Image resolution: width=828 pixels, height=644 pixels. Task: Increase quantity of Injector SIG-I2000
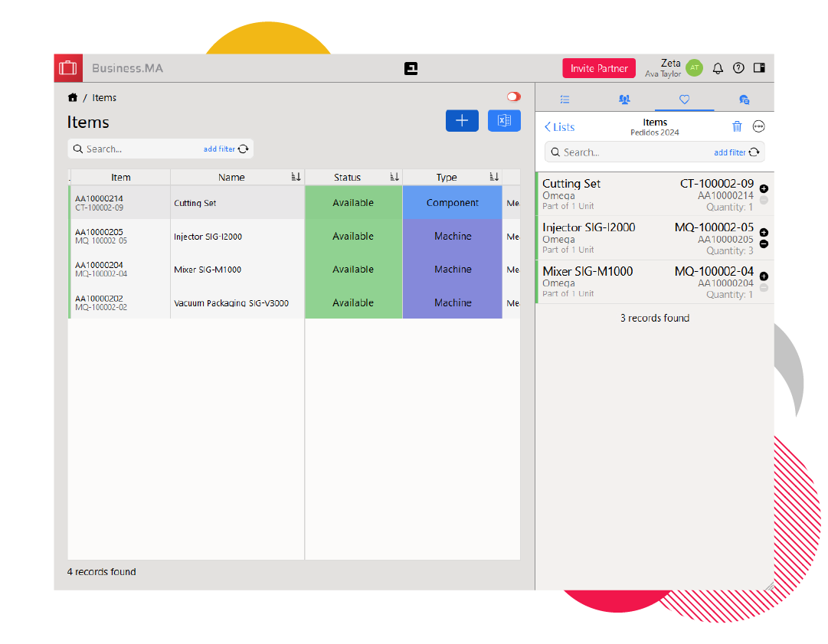(764, 233)
